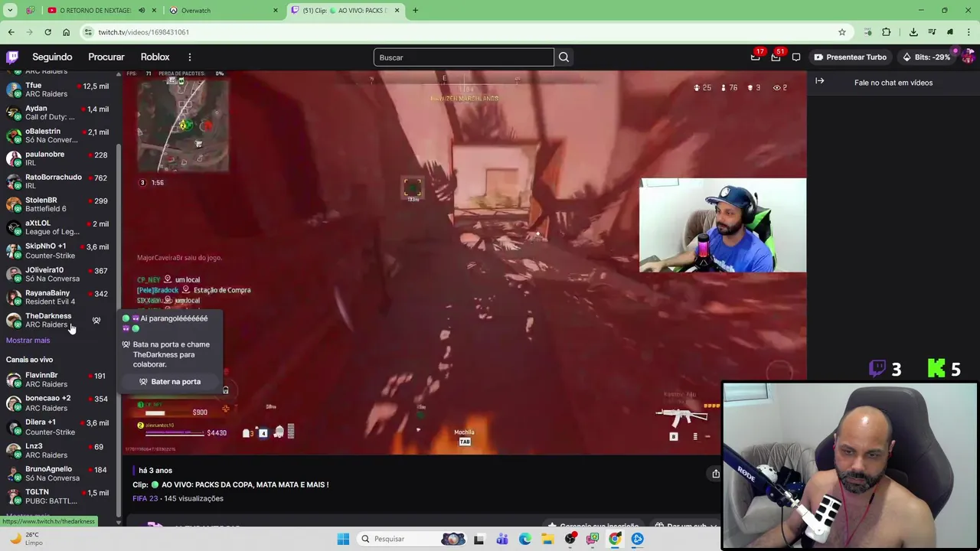
Task: Switch to O RETORNO DE NEXTAGE tab
Action: coord(93,11)
